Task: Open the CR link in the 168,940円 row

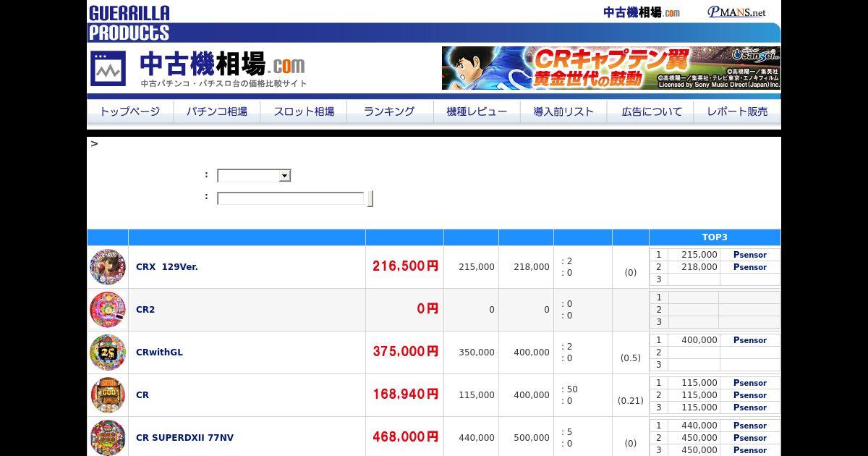Action: coord(142,394)
